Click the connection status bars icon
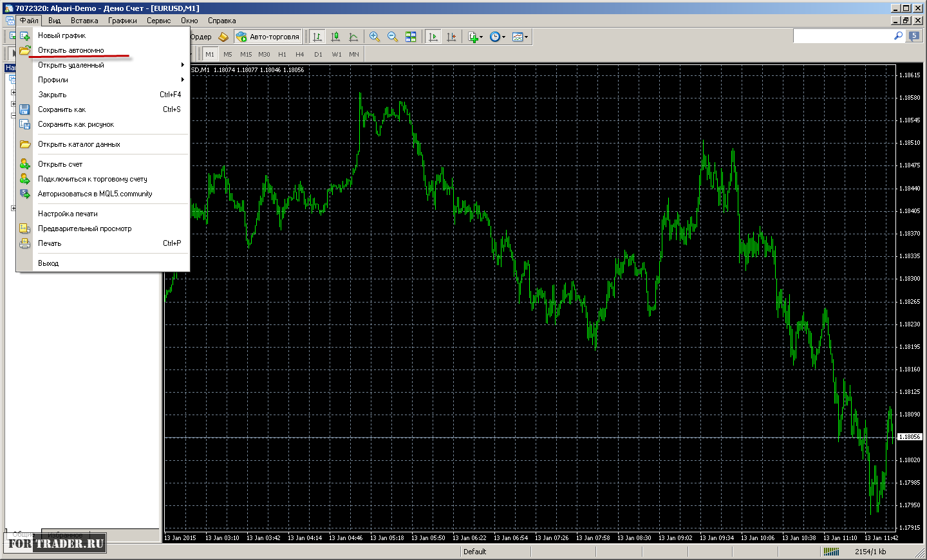Screen dimensions: 927x560 [x=832, y=552]
